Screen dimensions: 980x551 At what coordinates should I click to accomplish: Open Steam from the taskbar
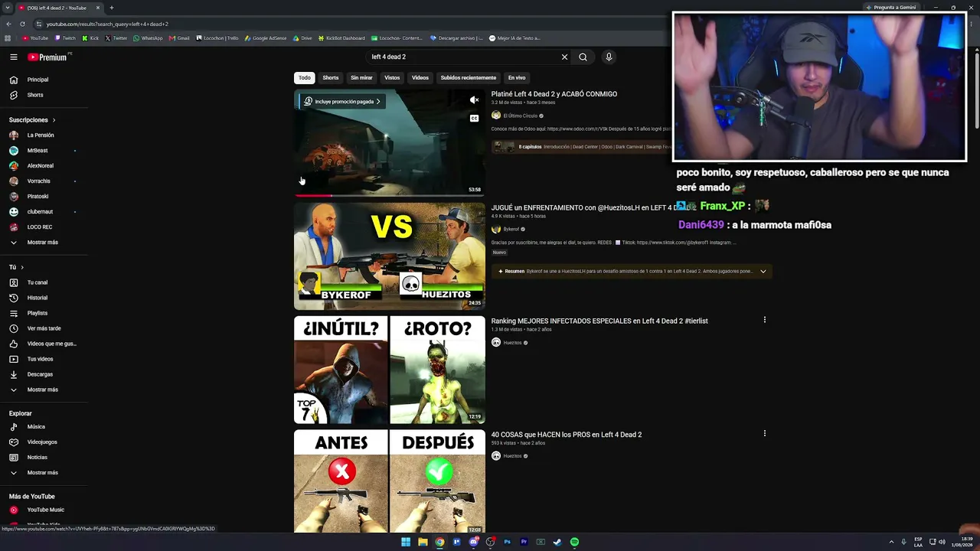(557, 542)
